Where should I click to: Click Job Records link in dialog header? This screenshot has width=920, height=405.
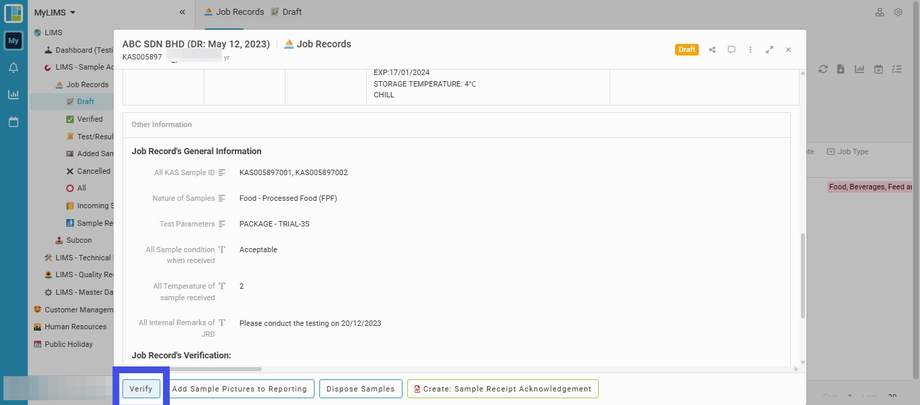(317, 44)
